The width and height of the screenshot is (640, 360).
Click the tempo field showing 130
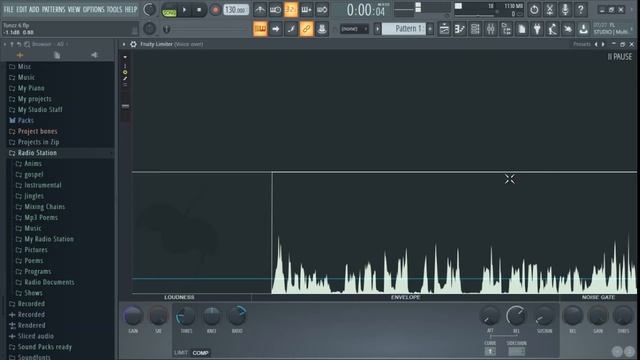(x=236, y=9)
